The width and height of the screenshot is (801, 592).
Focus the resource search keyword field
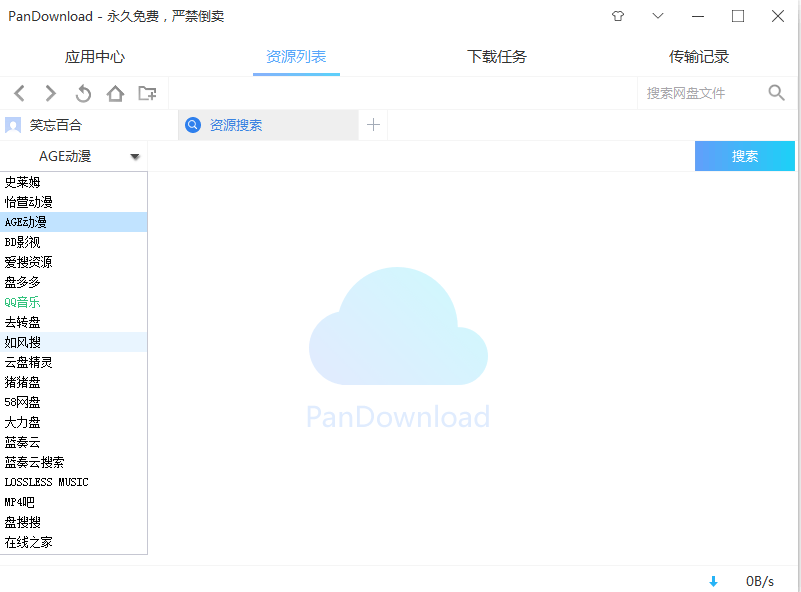421,156
